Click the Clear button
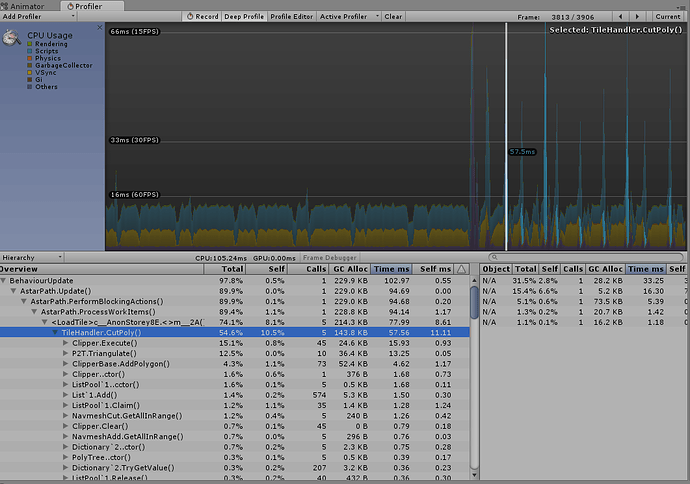This screenshot has height=484, width=690. click(x=393, y=17)
